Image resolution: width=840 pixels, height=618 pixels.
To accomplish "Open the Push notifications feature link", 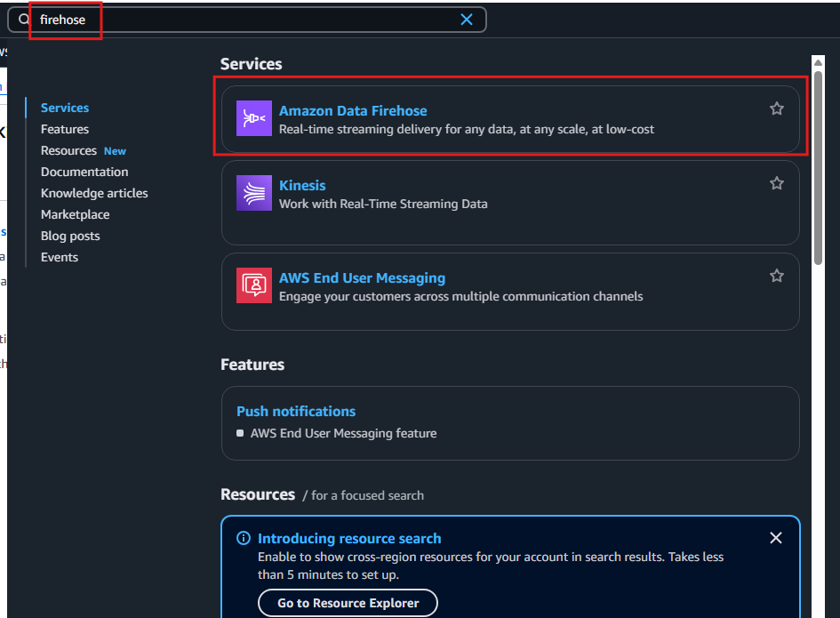I will (296, 411).
